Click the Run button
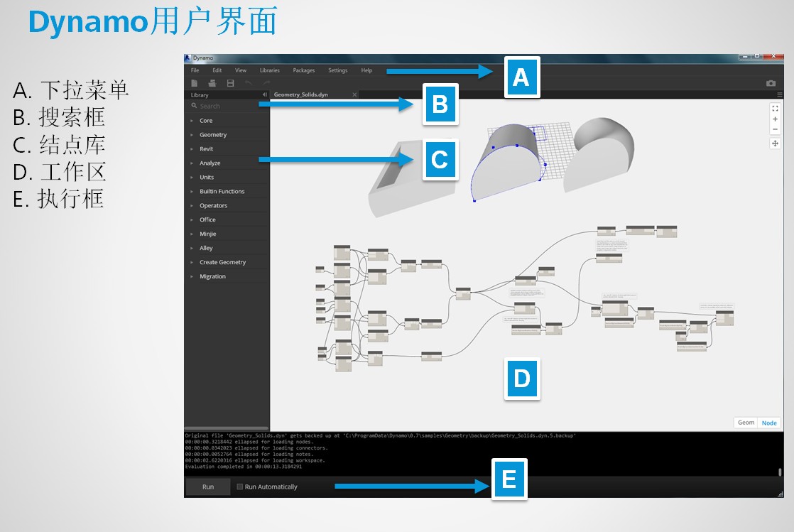 pos(208,487)
